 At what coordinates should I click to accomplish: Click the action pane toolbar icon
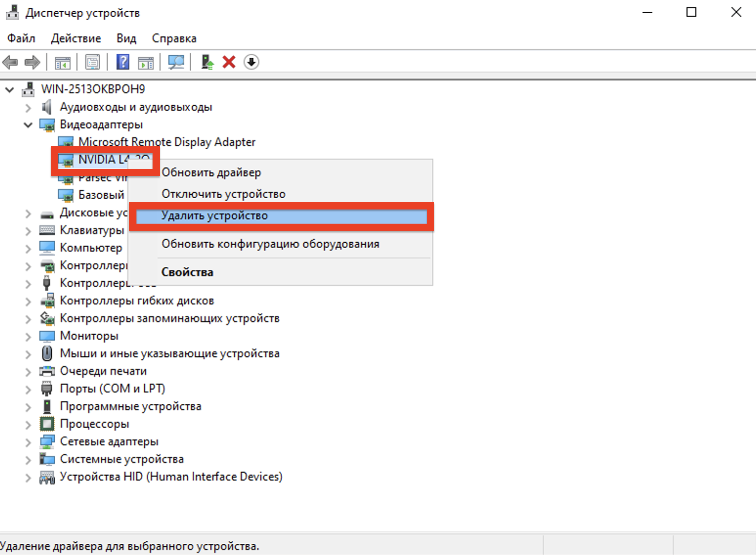coord(146,62)
